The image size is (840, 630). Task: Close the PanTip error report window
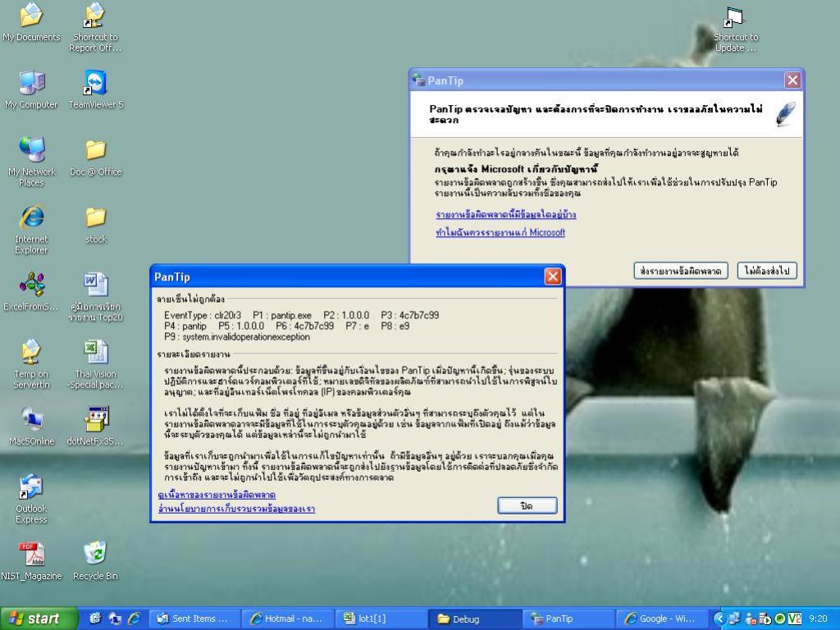coord(792,80)
